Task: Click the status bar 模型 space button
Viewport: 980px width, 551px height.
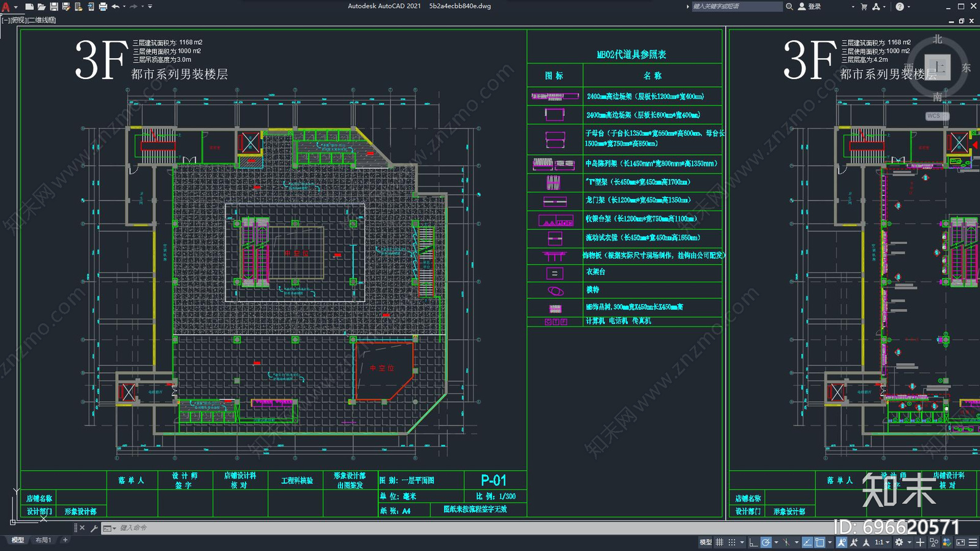Action: coord(706,542)
